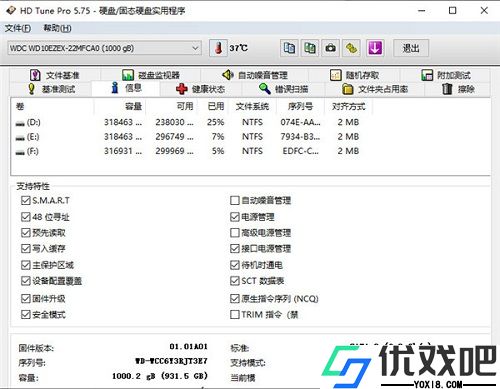Screen dimensions: 500x389
Task: Open the 文件(F) menu
Action: [x=18, y=28]
